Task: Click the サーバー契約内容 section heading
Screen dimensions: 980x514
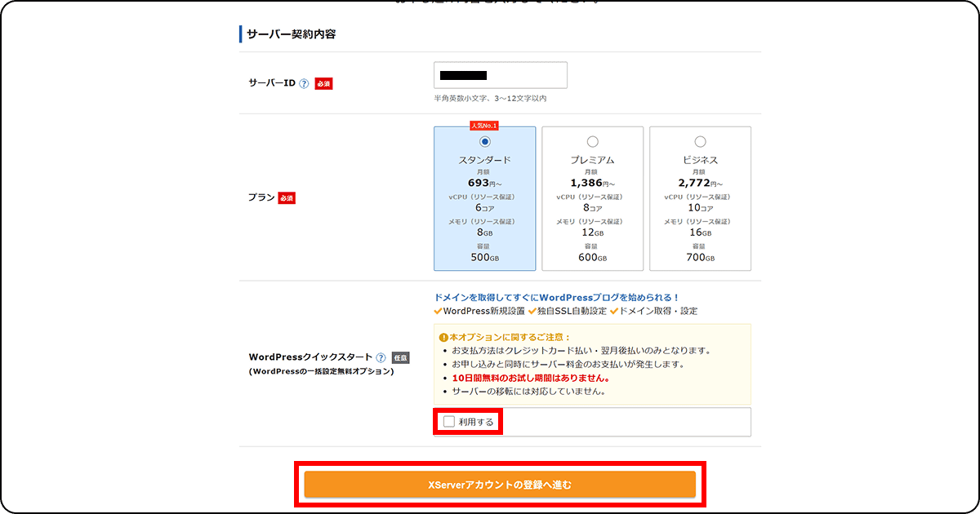Action: 292,34
